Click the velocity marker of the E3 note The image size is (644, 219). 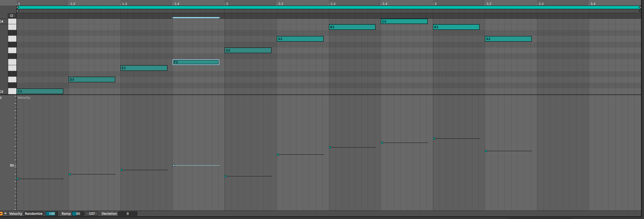122,170
